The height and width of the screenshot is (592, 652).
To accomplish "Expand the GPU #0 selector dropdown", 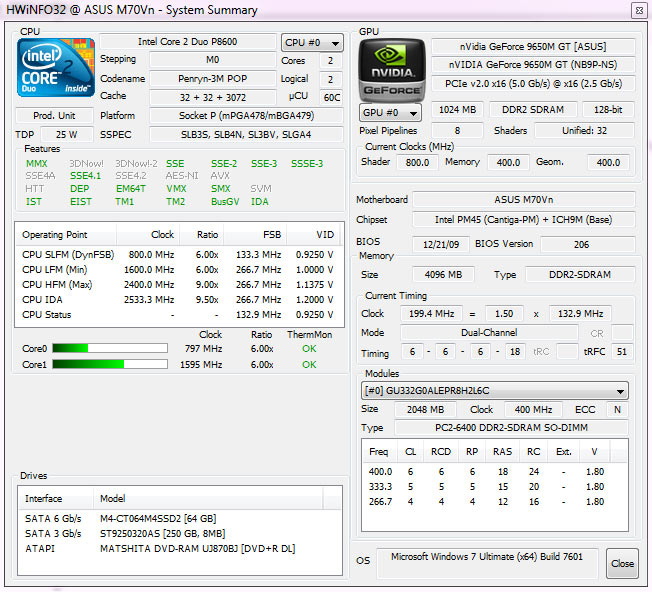I will tap(390, 112).
